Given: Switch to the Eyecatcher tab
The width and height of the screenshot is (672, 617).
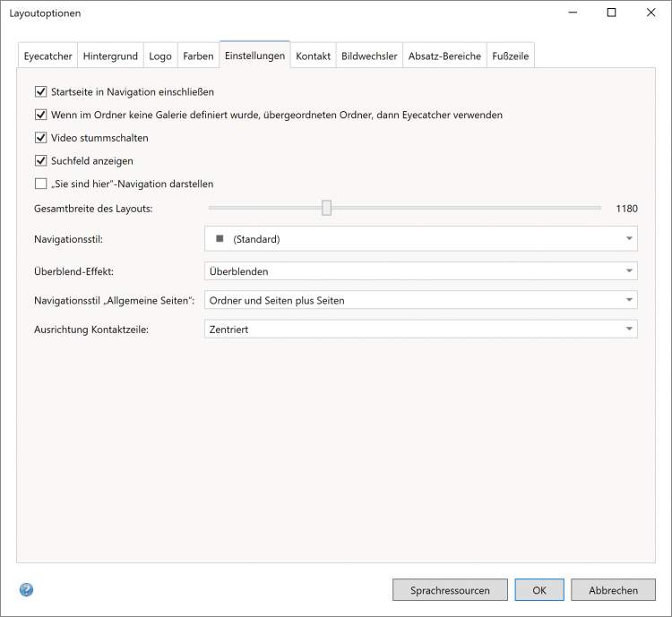Looking at the screenshot, I should [48, 56].
